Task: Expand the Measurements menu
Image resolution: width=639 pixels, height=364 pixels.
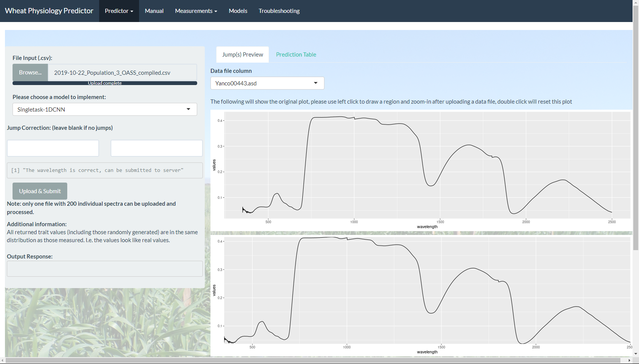Action: [x=196, y=11]
